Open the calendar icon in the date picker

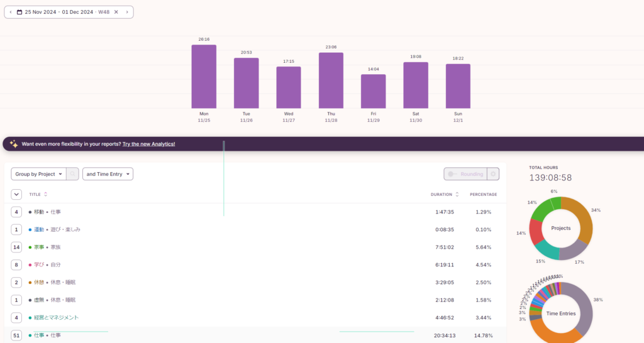pyautogui.click(x=19, y=12)
